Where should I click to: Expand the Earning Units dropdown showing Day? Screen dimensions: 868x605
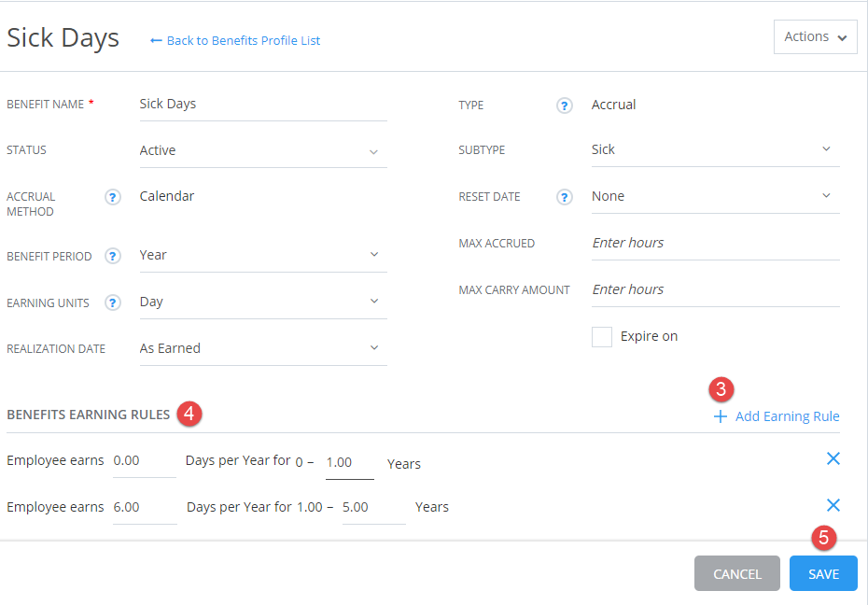point(263,302)
